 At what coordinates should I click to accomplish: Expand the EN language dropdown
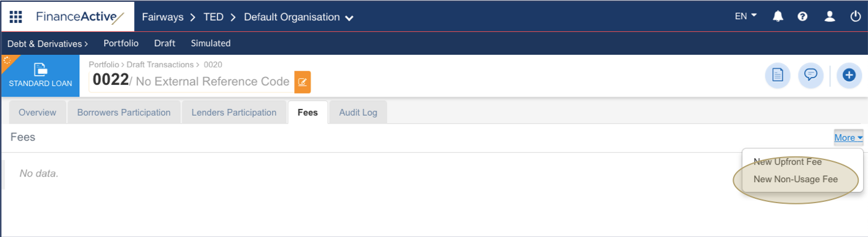[x=745, y=17]
